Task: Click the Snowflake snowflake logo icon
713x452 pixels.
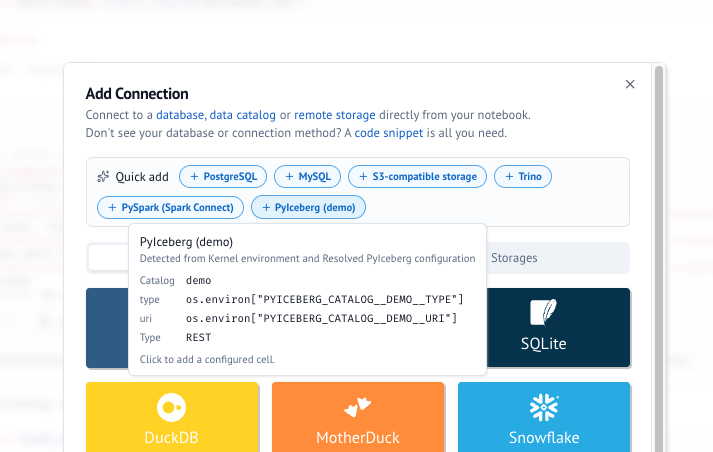Action: click(x=544, y=407)
